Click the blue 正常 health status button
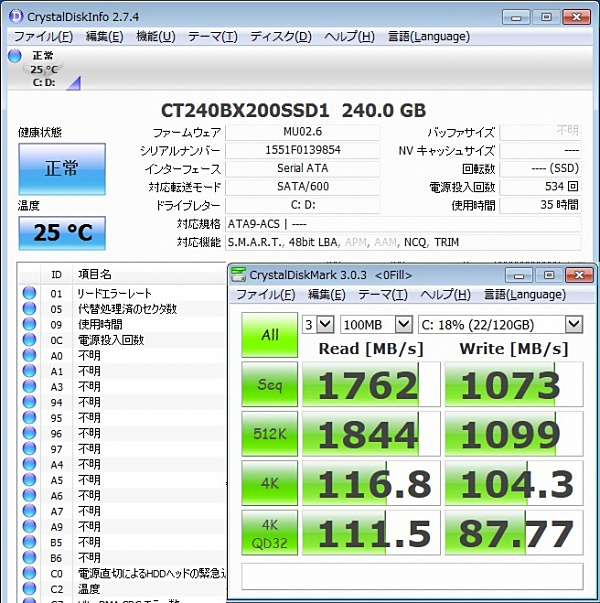Screen dimensions: 600x603 pyautogui.click(x=62, y=169)
